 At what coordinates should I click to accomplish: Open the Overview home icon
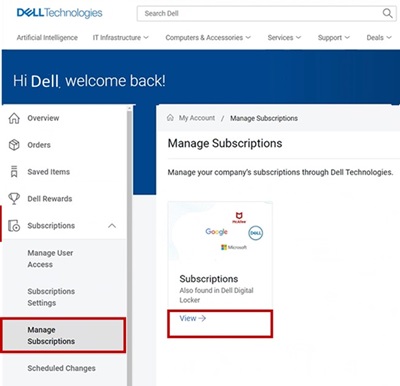pyautogui.click(x=14, y=118)
